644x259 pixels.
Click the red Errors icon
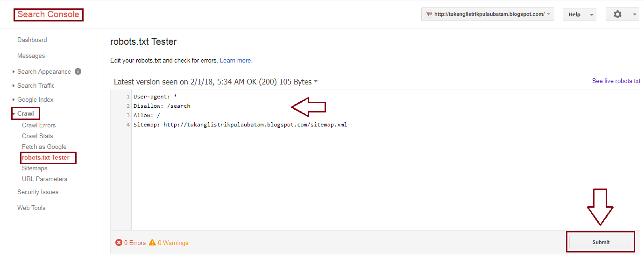point(119,243)
